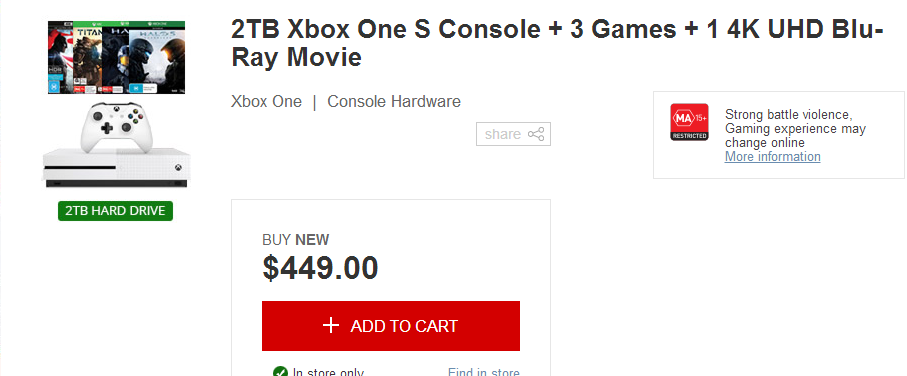Click the plus icon on Add to Cart
Image resolution: width=907 pixels, height=376 pixels.
pyautogui.click(x=330, y=325)
